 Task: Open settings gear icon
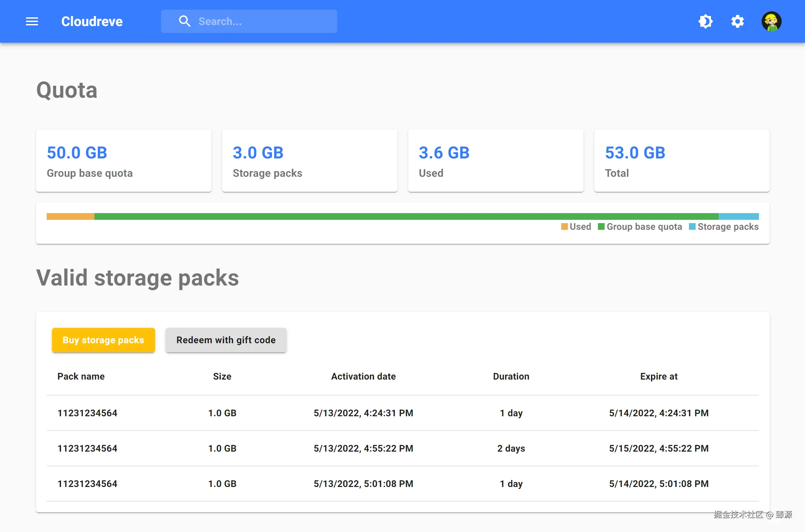[737, 21]
